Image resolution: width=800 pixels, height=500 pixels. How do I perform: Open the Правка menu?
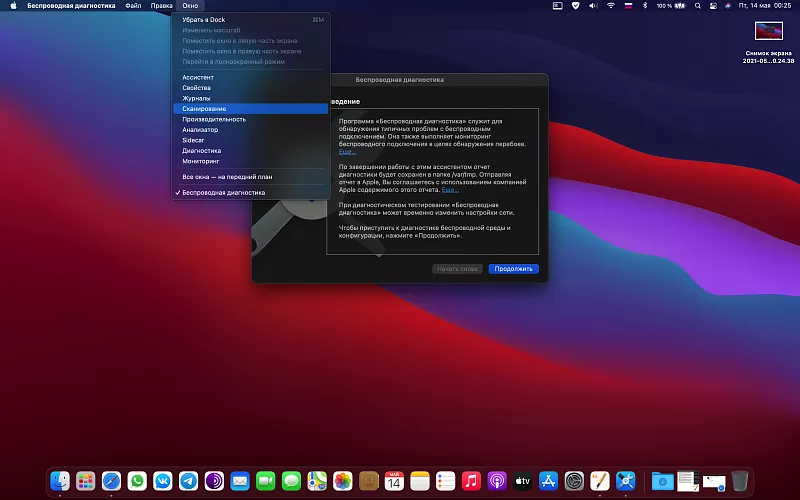(x=161, y=6)
